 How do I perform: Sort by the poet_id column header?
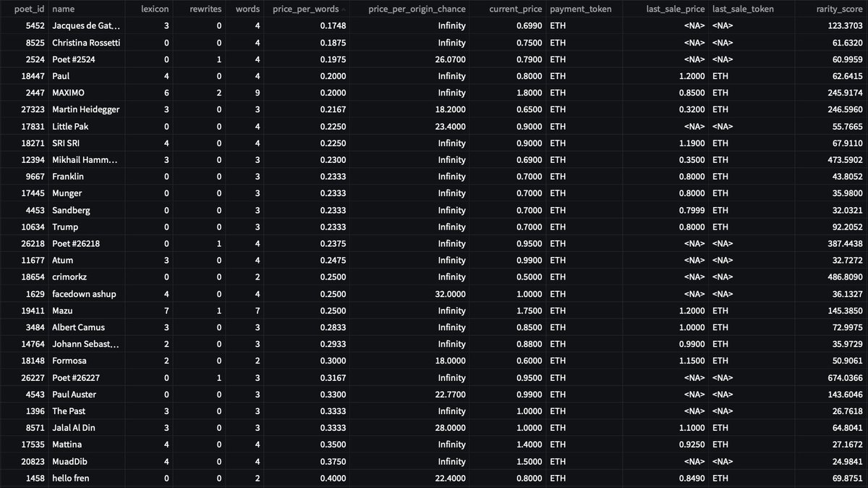24,9
